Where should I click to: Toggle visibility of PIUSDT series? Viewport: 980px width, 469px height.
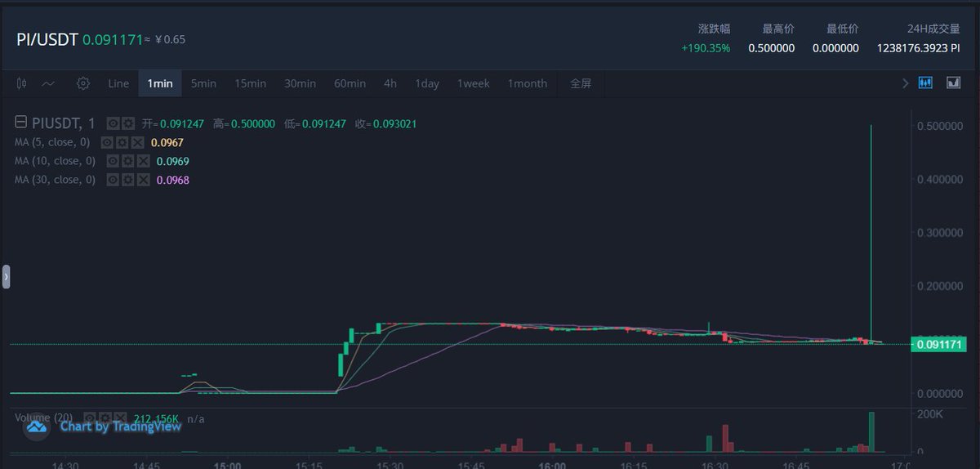(x=114, y=123)
